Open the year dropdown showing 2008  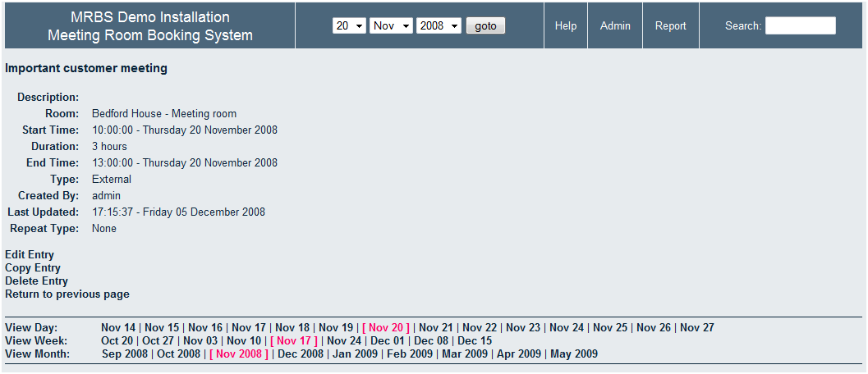(439, 26)
